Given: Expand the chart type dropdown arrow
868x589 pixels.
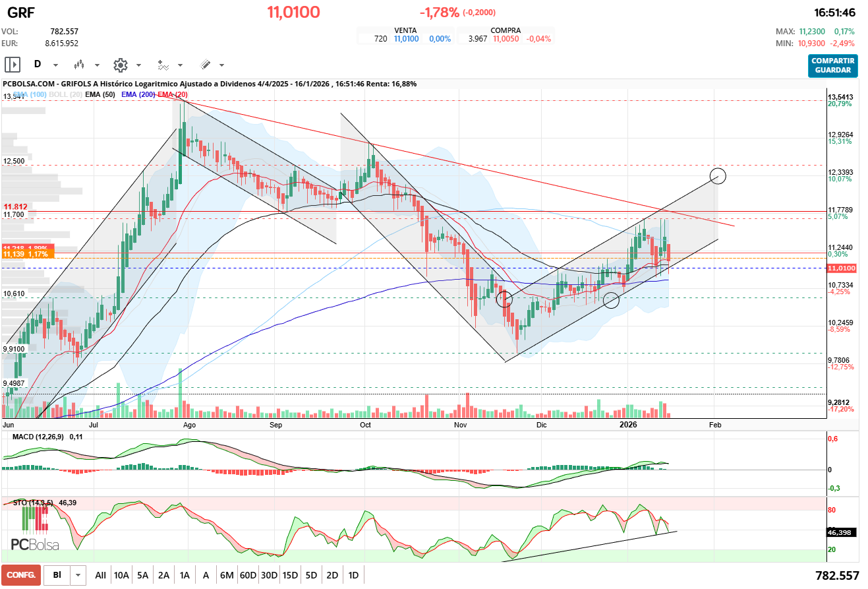Looking at the screenshot, I should pos(97,65).
